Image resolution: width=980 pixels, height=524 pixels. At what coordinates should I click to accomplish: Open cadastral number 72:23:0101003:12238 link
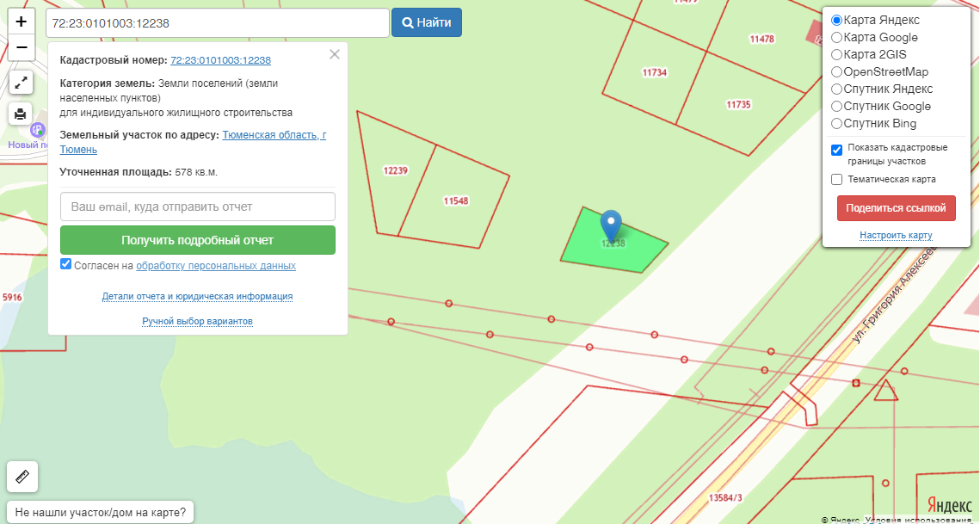pos(220,60)
